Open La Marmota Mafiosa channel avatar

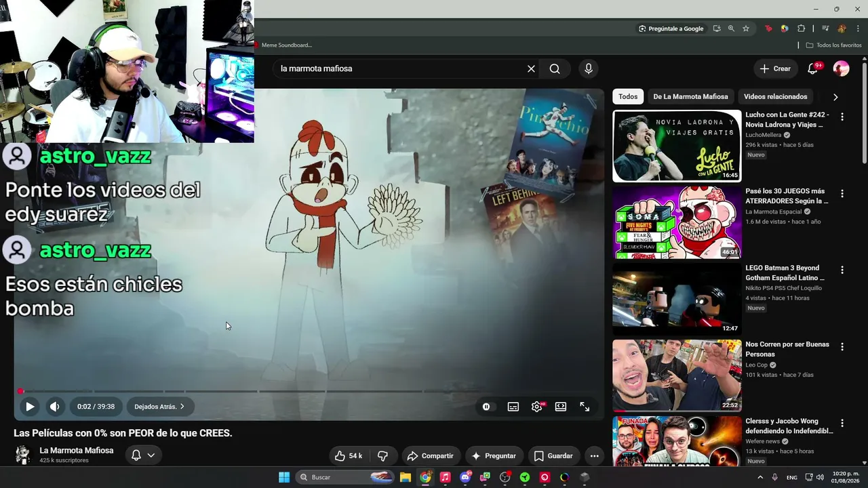pos(23,455)
